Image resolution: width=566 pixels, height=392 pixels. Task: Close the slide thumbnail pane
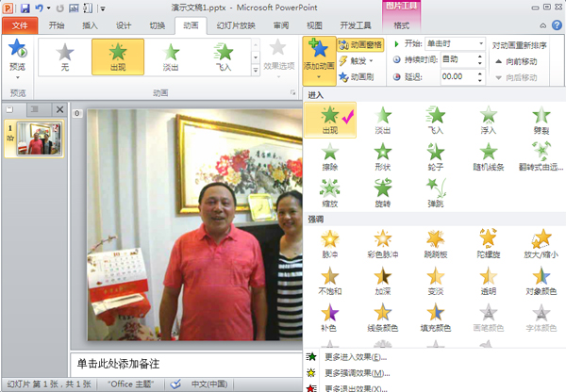pos(60,109)
